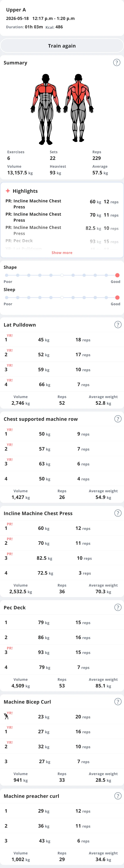Tap the warm-up set icon in Machine Bicep Curl
Screen dimensions: 124x868
(6, 716)
